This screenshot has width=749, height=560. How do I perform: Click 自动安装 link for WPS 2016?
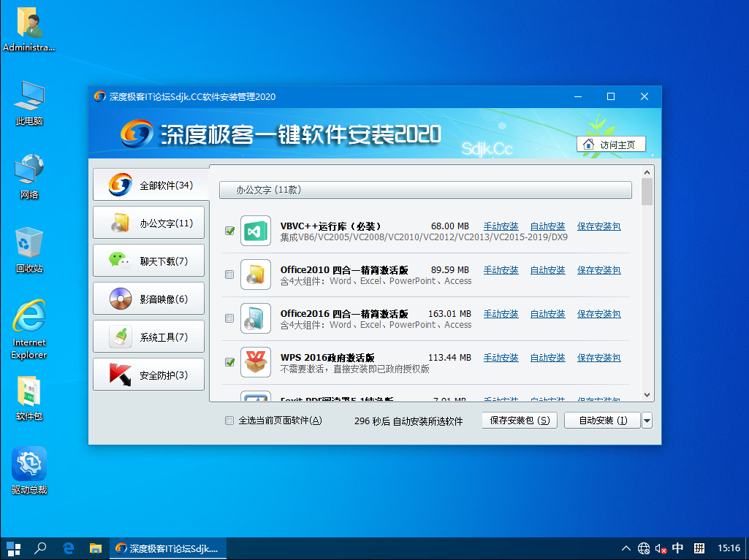point(547,358)
